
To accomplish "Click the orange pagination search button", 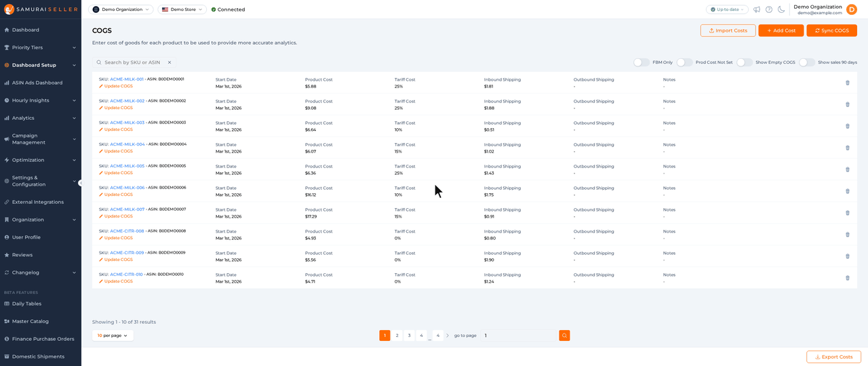I will click(x=564, y=335).
